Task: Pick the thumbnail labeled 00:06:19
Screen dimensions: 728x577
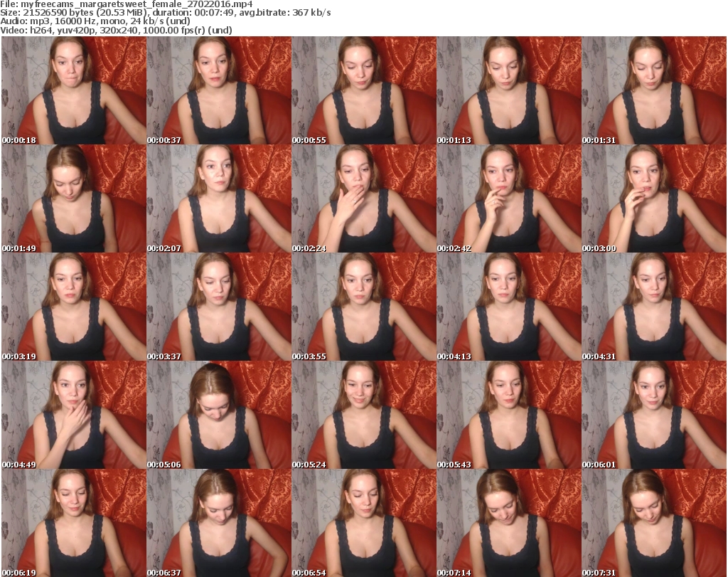Action: click(x=73, y=523)
